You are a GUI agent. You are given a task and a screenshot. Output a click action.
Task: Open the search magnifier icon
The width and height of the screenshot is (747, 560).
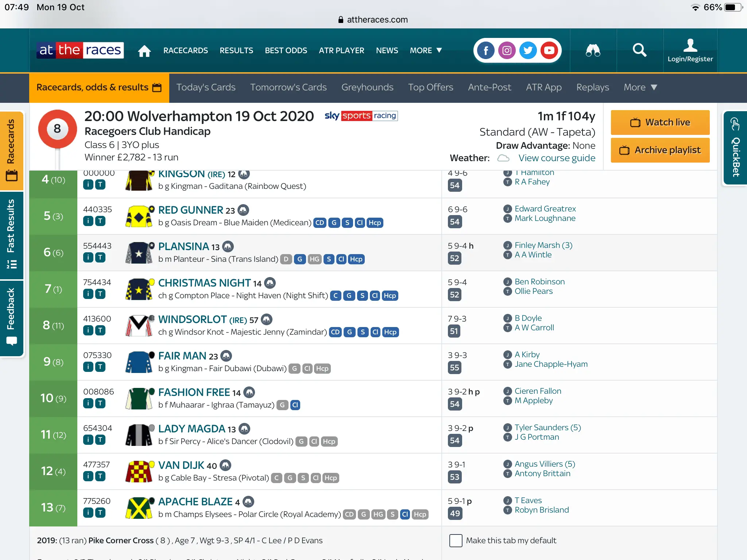point(639,50)
